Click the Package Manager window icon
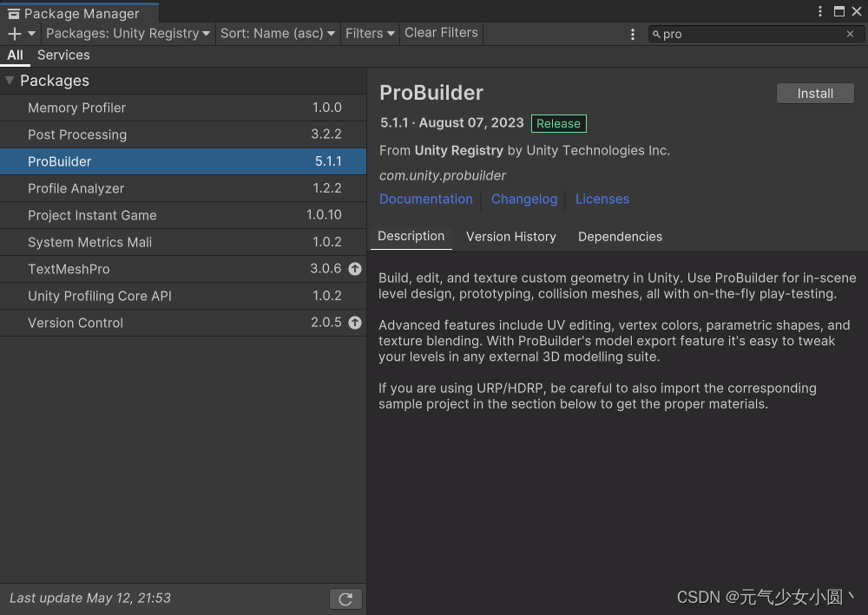 [14, 14]
